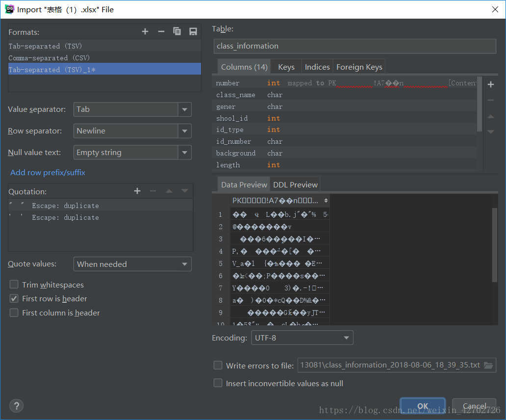Select the double-quote escape duplicate rule
Image resolution: width=506 pixels, height=420 pixels.
(101, 205)
